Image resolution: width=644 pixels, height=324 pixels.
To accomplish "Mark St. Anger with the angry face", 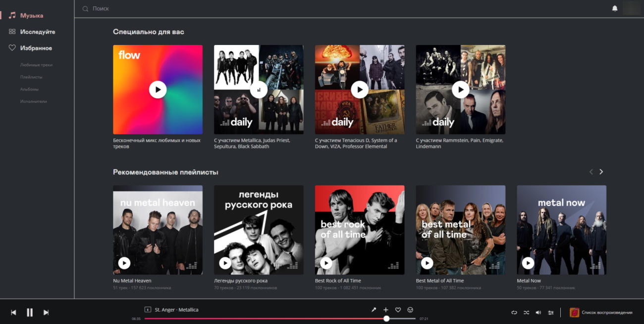I will [410, 309].
